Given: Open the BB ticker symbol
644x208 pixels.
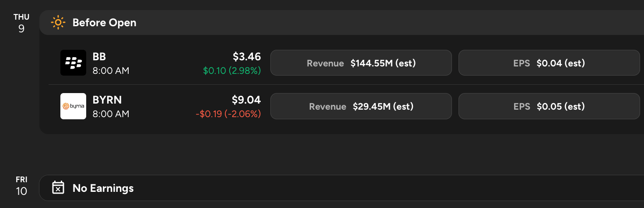Looking at the screenshot, I should pyautogui.click(x=99, y=57).
